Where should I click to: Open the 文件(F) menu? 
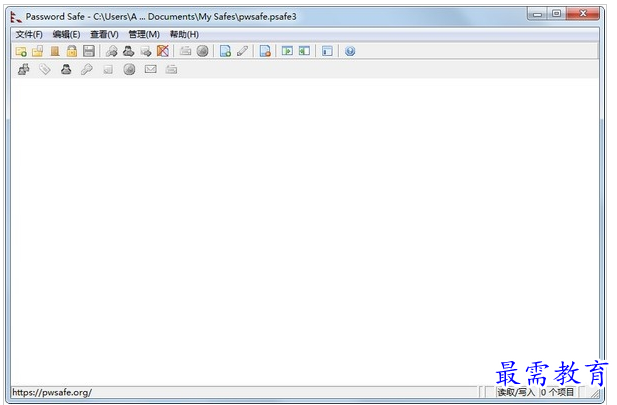pos(29,35)
